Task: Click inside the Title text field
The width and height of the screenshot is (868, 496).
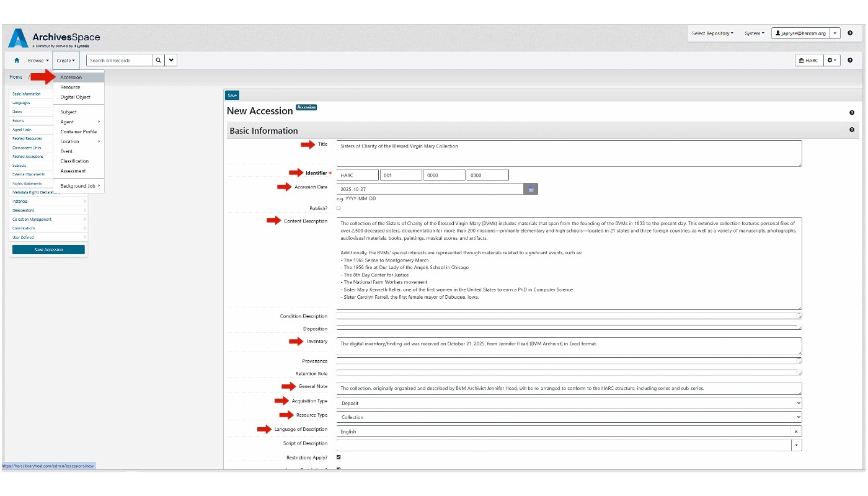Action: click(558, 153)
